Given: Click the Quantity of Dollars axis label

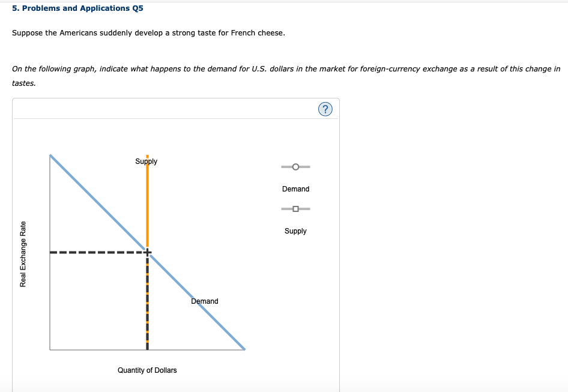Looking at the screenshot, I should 147,370.
